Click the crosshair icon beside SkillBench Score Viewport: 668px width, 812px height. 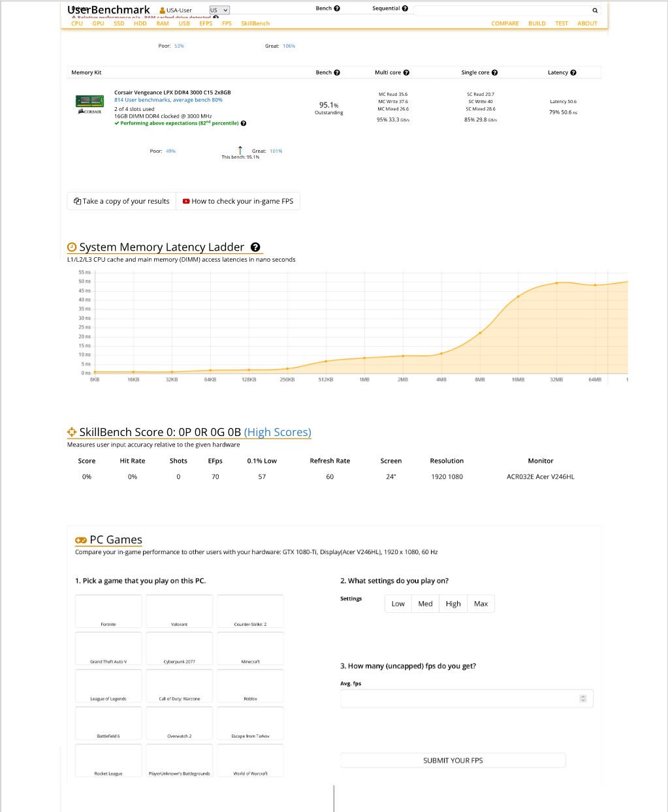click(x=72, y=432)
